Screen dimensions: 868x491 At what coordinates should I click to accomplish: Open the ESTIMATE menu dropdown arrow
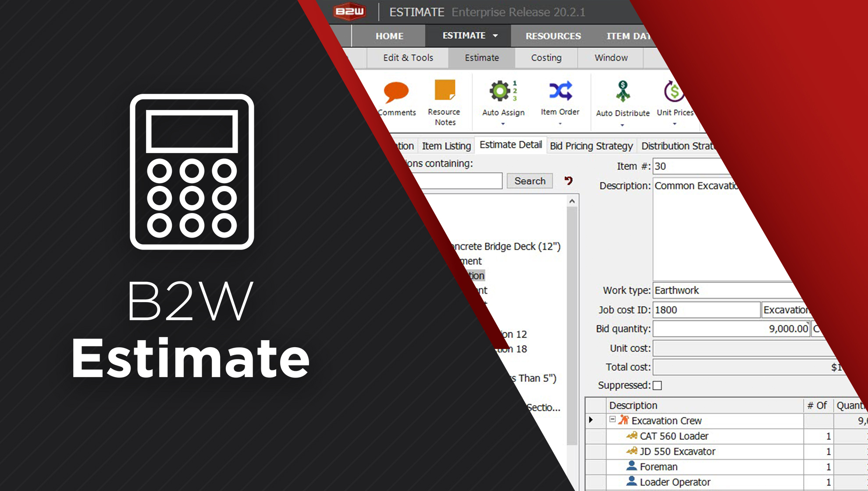[x=495, y=36]
